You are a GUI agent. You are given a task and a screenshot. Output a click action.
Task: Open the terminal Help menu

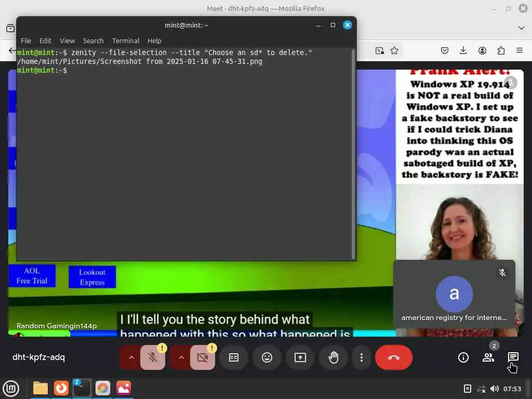154,41
